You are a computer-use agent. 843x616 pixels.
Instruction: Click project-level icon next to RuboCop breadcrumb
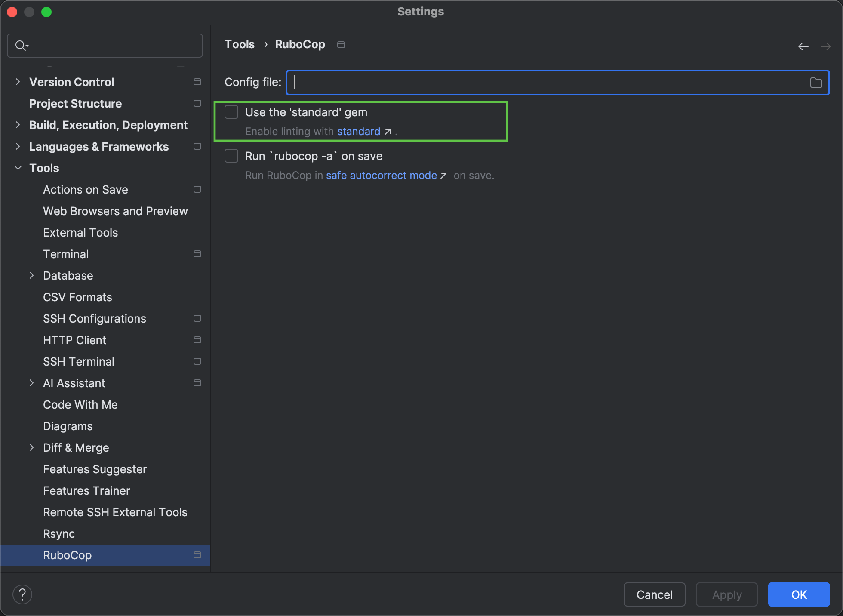click(x=341, y=45)
